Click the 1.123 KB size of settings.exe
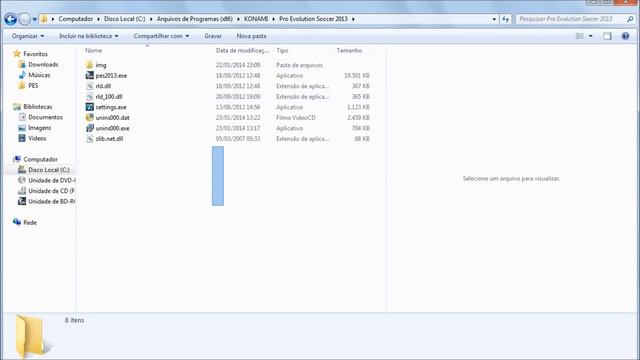Screen dimensions: 640x360 pyautogui.click(x=358, y=107)
